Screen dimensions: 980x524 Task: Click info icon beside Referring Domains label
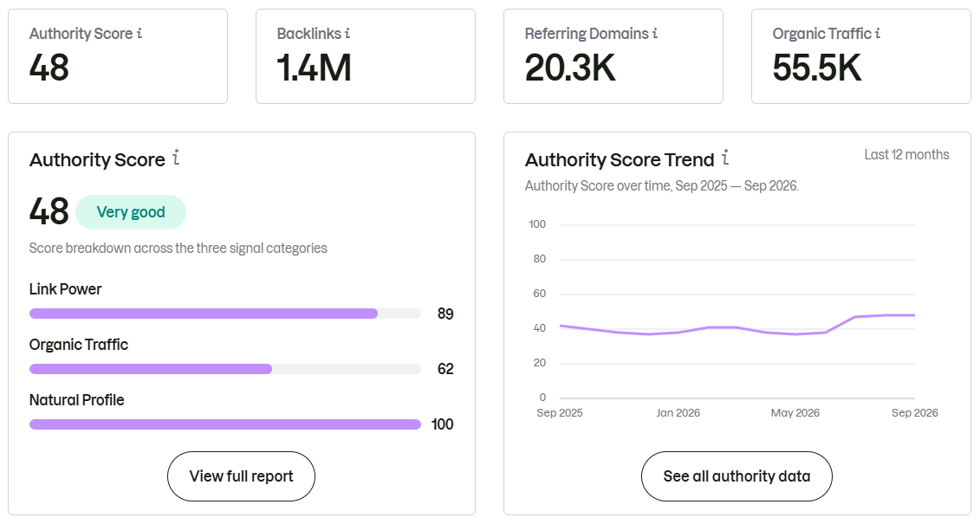pos(655,33)
